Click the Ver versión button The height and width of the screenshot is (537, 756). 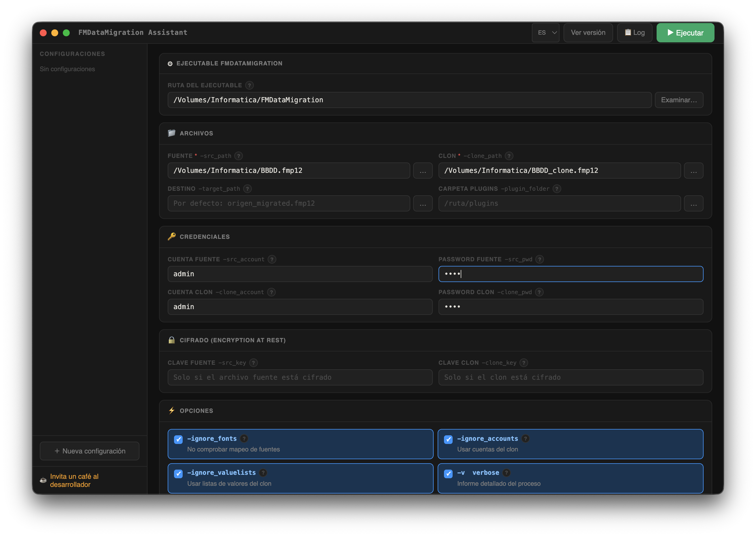coord(588,33)
